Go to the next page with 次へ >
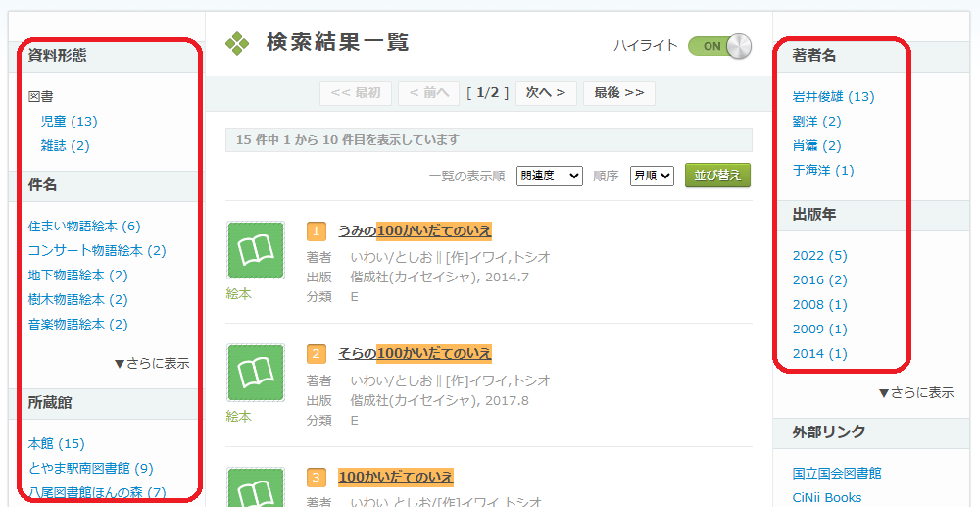The width and height of the screenshot is (980, 507). pos(545,93)
